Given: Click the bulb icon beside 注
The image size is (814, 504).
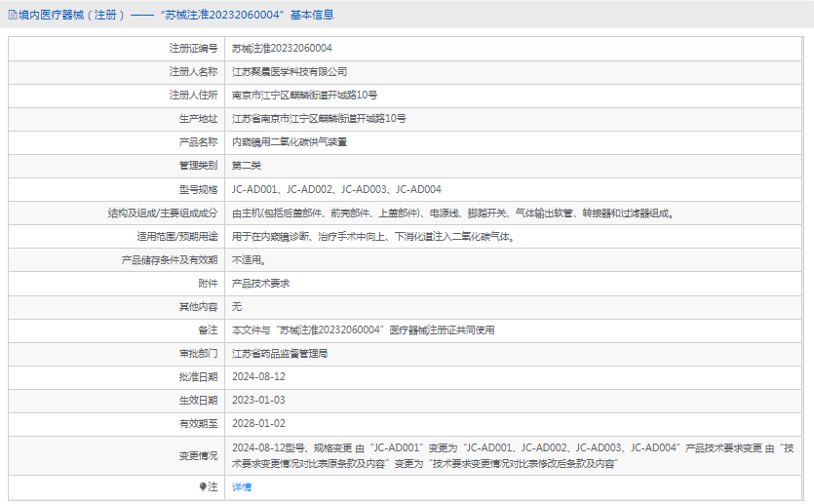Looking at the screenshot, I should click(203, 486).
